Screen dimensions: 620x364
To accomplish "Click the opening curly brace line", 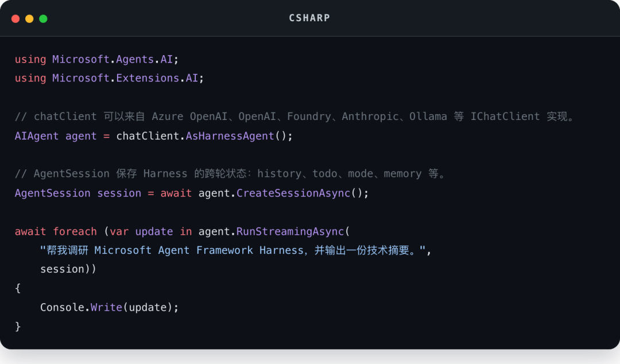I will (x=18, y=288).
